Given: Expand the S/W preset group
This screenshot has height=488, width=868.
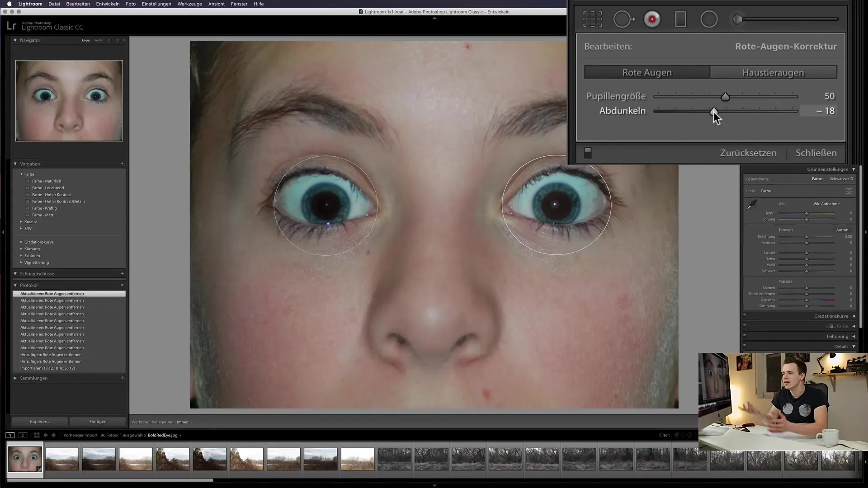Looking at the screenshot, I should 21,229.
